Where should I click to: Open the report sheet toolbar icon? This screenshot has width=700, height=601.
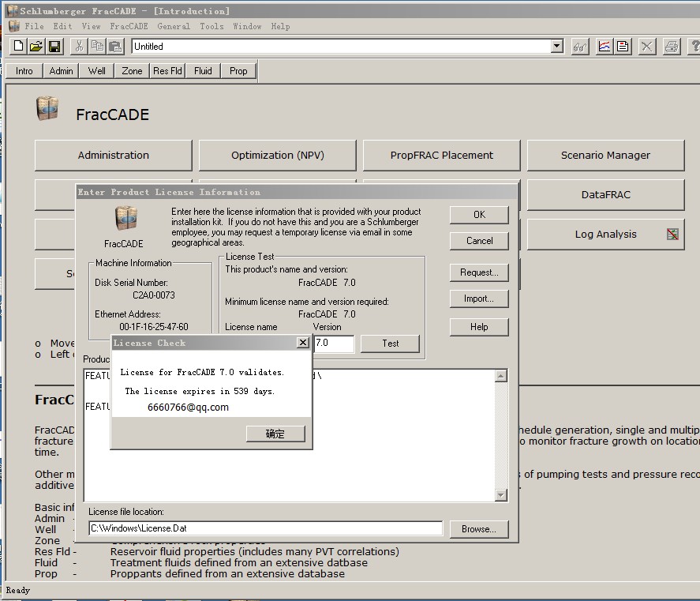[623, 47]
